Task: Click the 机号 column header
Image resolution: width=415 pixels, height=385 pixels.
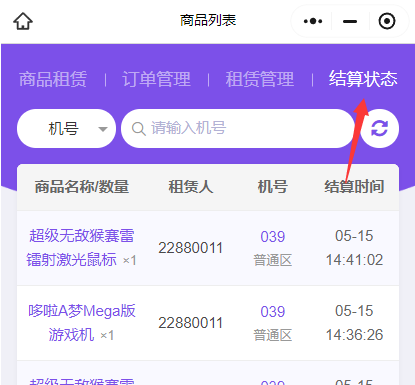Action: 273,187
